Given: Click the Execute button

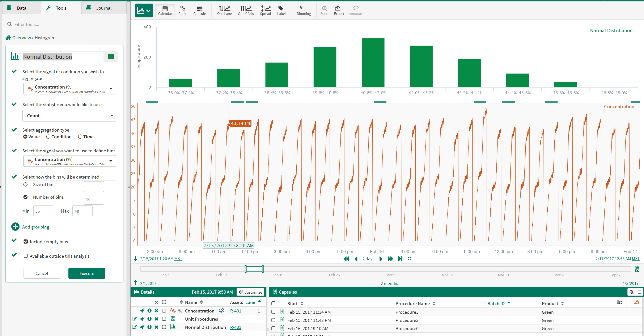Looking at the screenshot, I should (87, 273).
